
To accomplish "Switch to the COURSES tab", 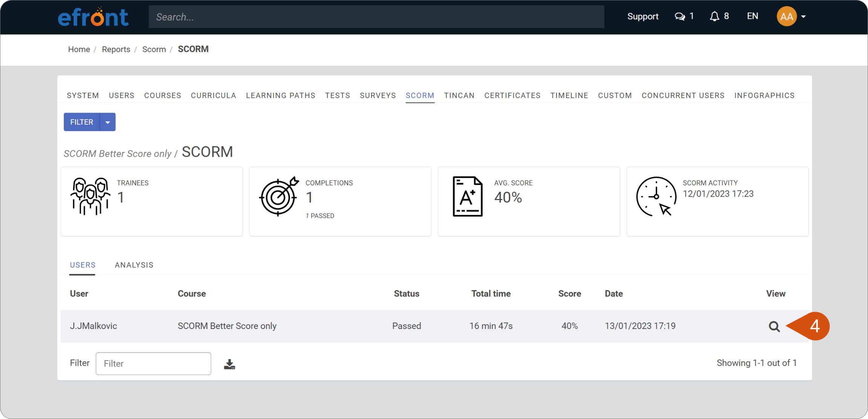I will [x=163, y=95].
